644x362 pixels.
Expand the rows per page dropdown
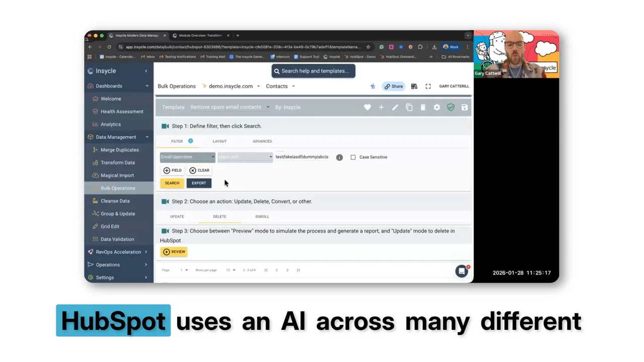[230, 270]
